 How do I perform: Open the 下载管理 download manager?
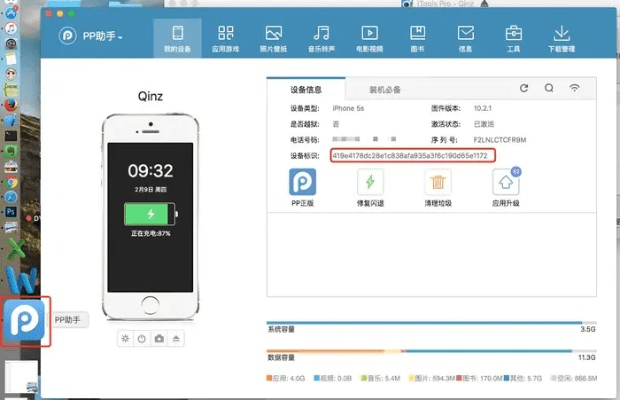pos(561,38)
